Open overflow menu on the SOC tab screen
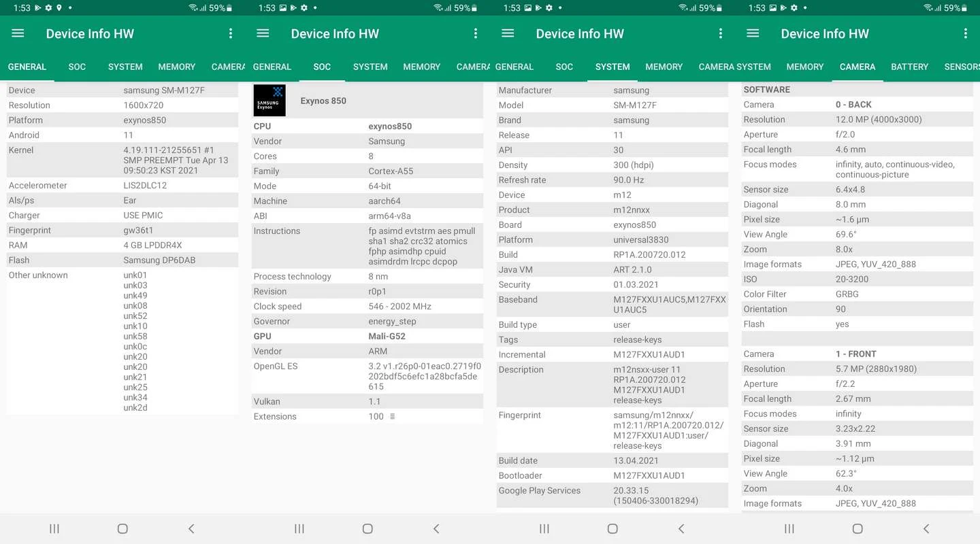 [476, 33]
